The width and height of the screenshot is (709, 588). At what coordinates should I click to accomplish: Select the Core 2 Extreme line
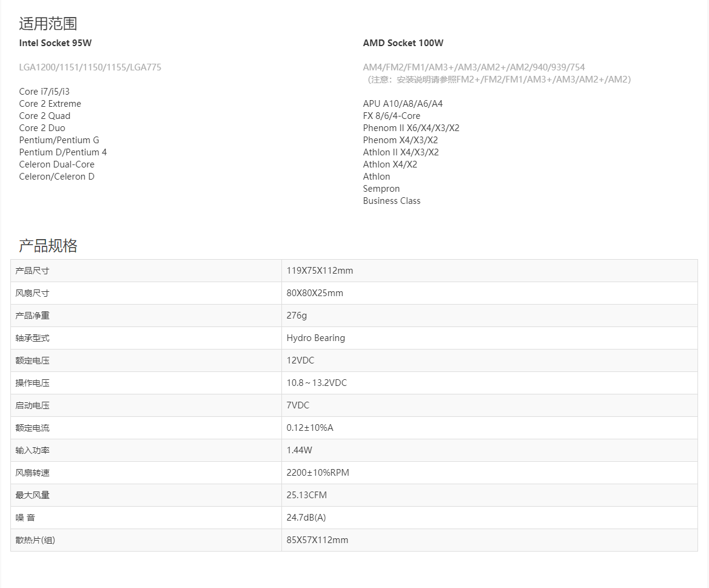(50, 104)
